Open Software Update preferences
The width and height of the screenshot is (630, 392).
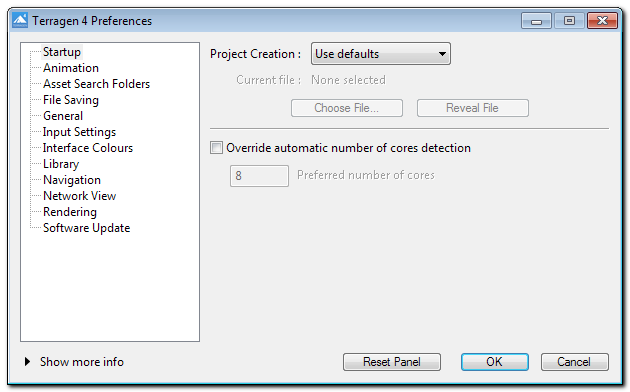pyautogui.click(x=86, y=228)
